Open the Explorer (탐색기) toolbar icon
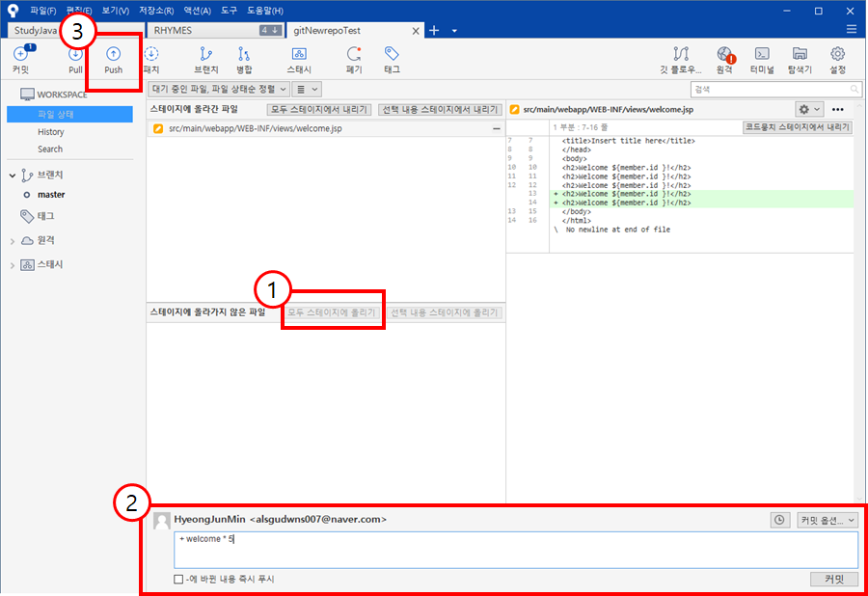 tap(800, 60)
